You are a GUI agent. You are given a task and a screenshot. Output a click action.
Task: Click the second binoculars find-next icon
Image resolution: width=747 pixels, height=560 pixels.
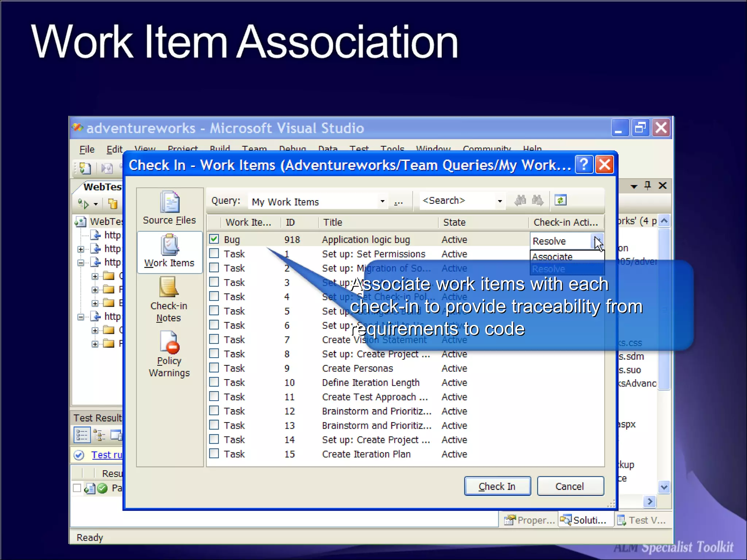[x=538, y=200]
